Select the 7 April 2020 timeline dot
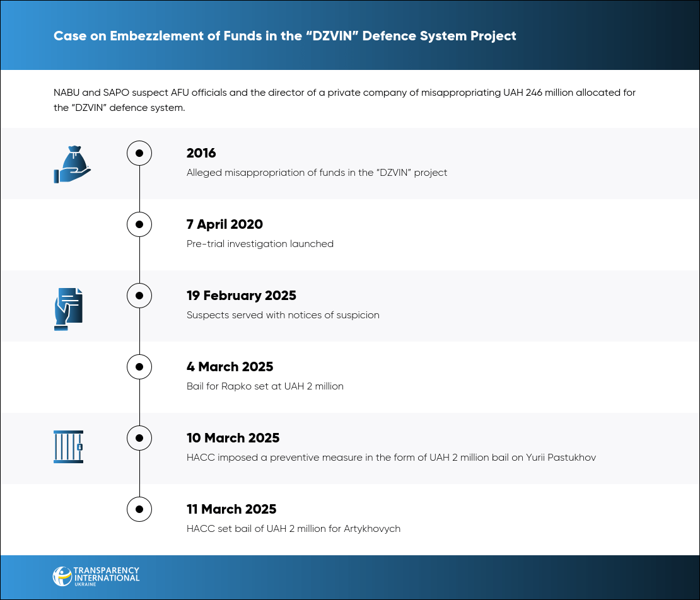The image size is (700, 600). [x=139, y=224]
